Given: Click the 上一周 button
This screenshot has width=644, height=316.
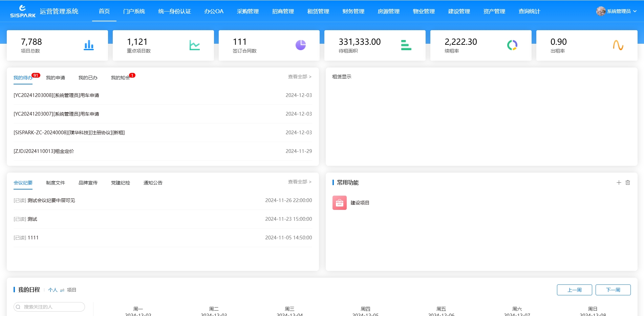Looking at the screenshot, I should 574,290.
